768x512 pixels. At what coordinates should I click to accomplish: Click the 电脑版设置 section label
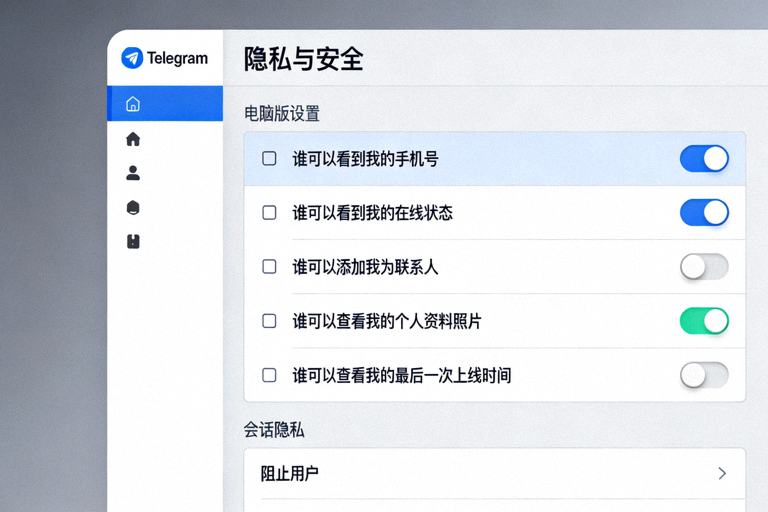point(282,114)
